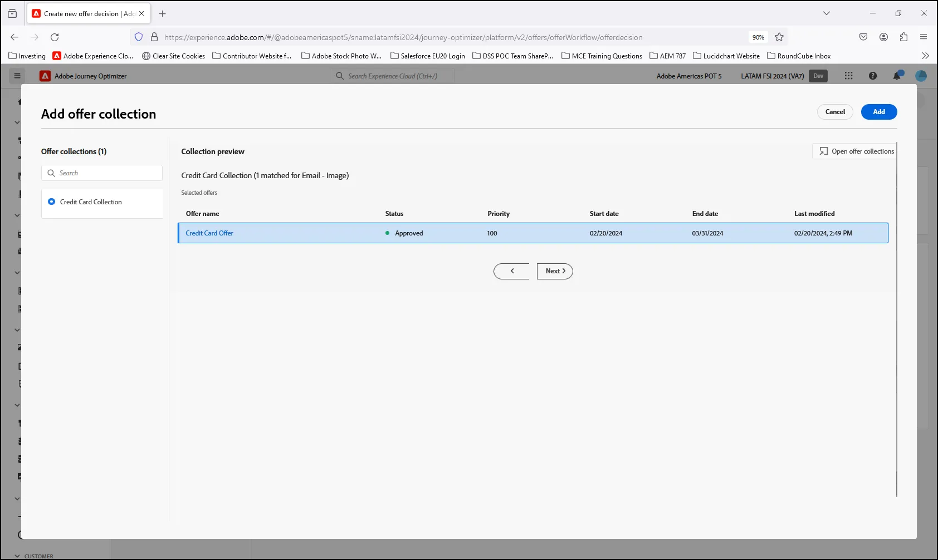Open the Help icon
The image size is (938, 560).
[873, 76]
